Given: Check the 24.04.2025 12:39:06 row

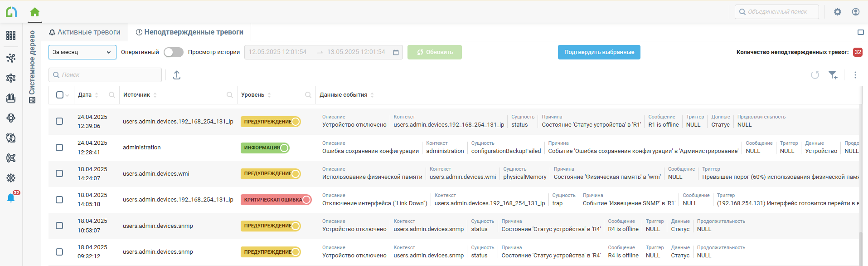Looking at the screenshot, I should (x=59, y=121).
